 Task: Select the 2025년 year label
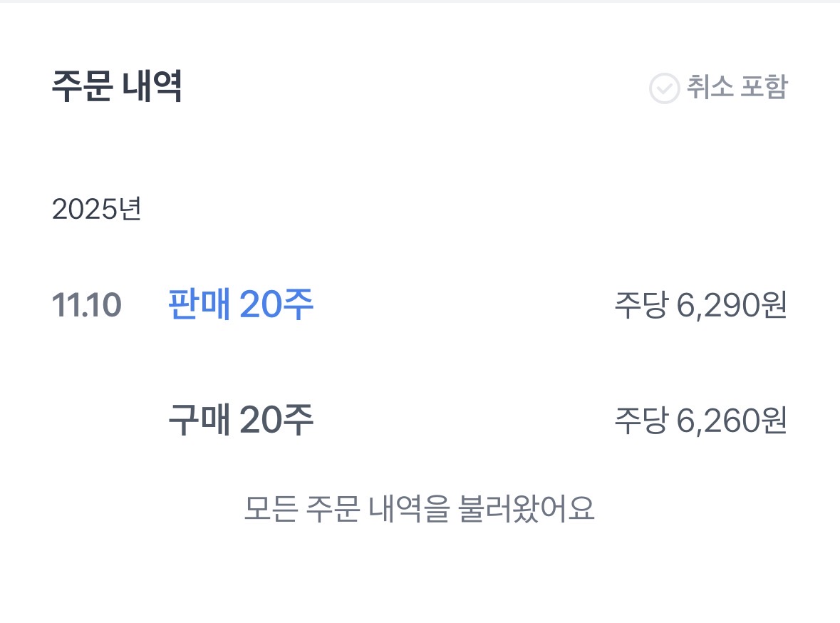pyautogui.click(x=96, y=210)
